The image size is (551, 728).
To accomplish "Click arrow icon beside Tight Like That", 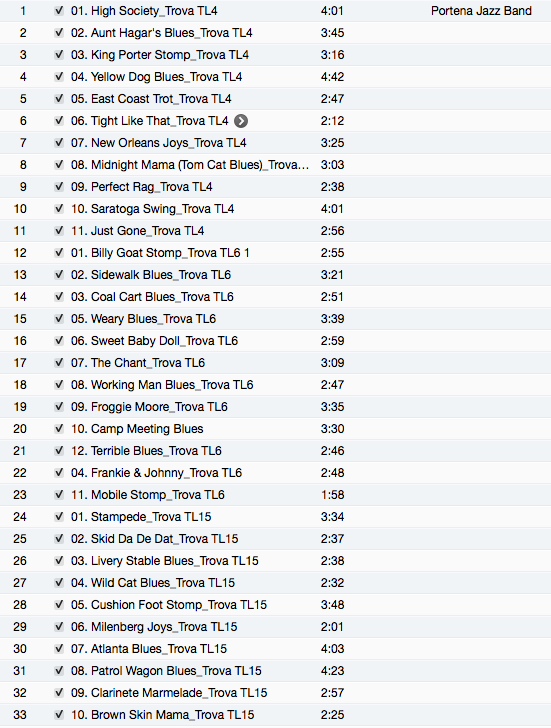I will pyautogui.click(x=240, y=121).
